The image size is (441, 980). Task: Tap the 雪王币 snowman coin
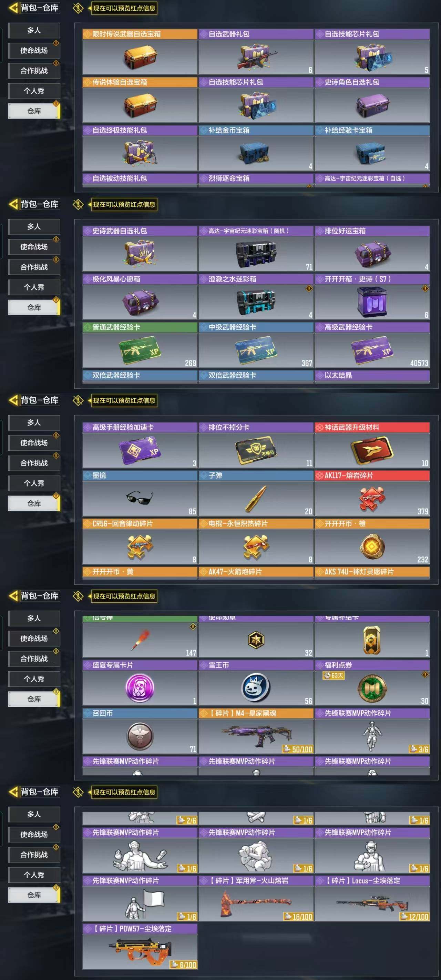click(256, 683)
